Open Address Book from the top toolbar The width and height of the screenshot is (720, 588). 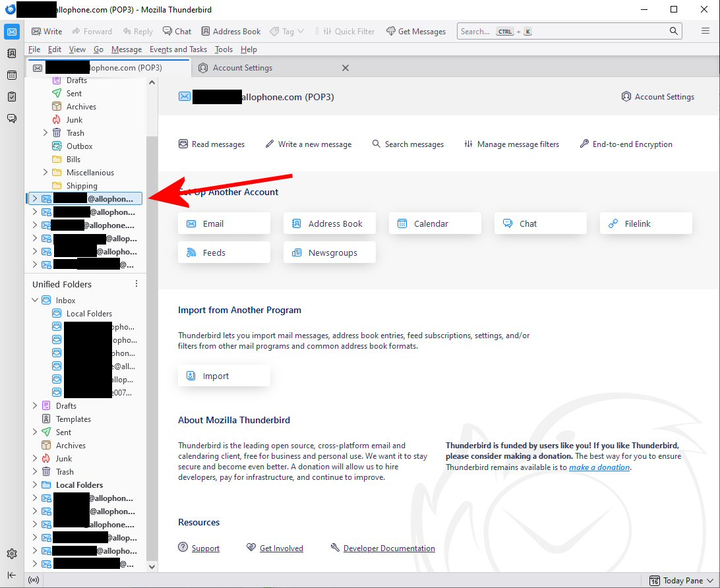click(231, 31)
